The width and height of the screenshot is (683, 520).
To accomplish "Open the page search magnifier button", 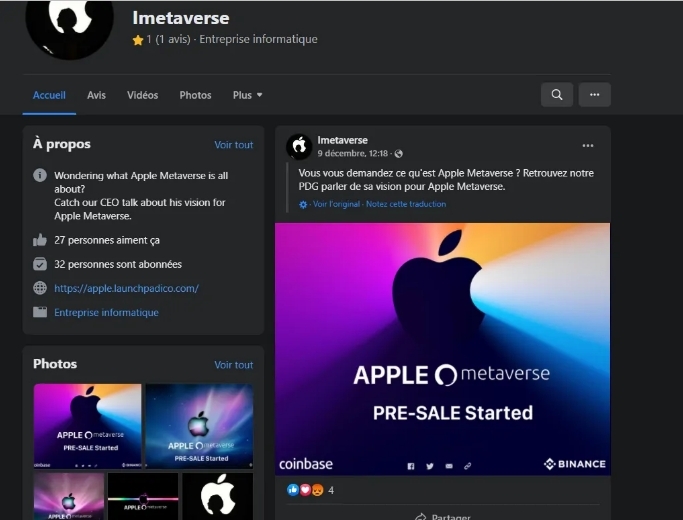I will tap(557, 95).
